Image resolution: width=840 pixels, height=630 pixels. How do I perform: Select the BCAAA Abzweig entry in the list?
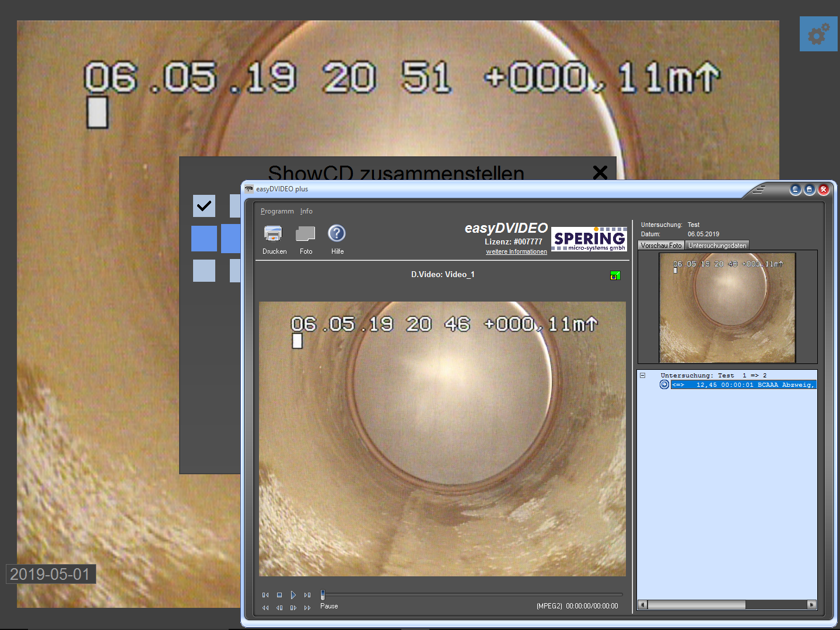click(743, 385)
